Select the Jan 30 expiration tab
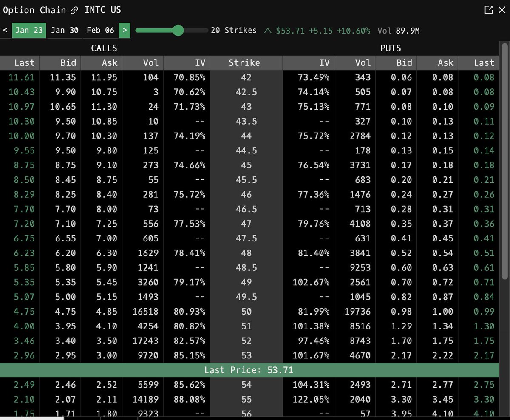This screenshot has width=510, height=420. click(64, 30)
